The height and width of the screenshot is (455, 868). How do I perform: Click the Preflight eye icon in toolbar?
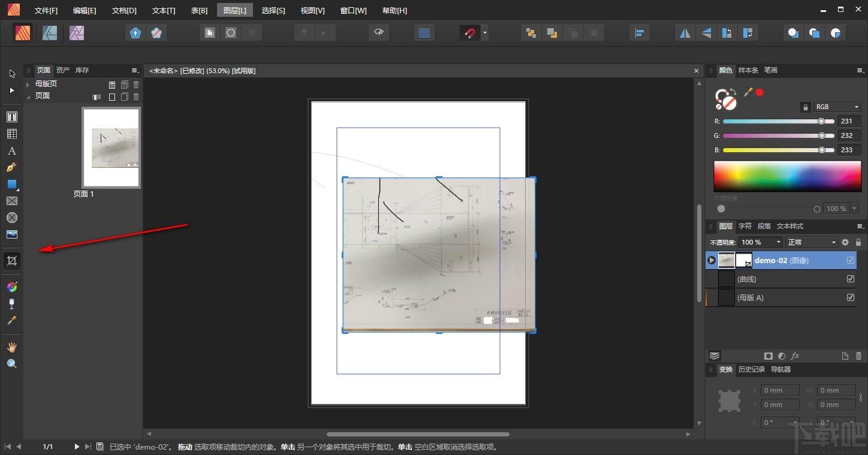(378, 33)
